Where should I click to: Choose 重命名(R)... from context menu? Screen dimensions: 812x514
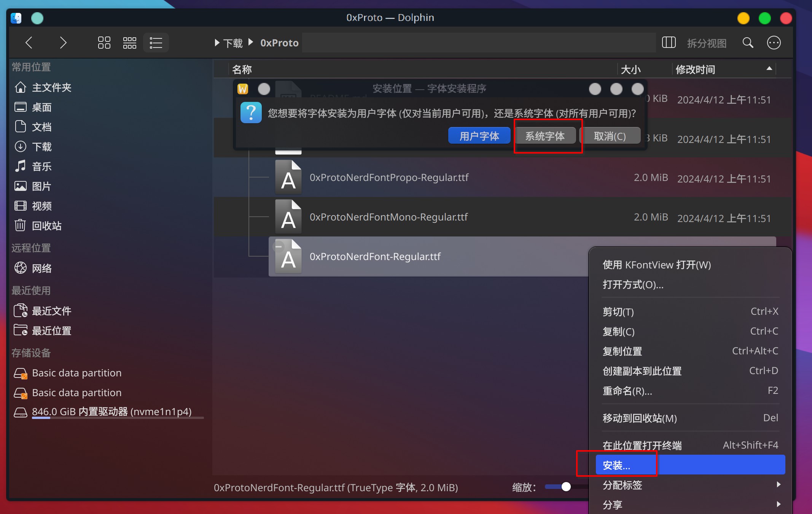pyautogui.click(x=690, y=391)
